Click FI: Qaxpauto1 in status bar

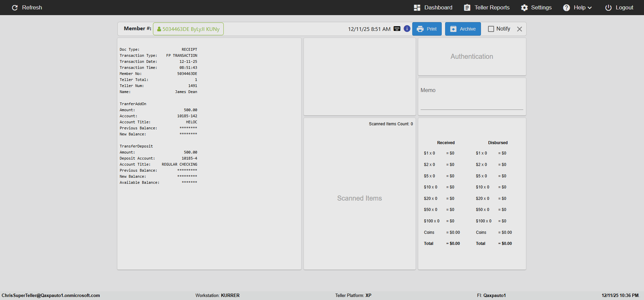491,295
